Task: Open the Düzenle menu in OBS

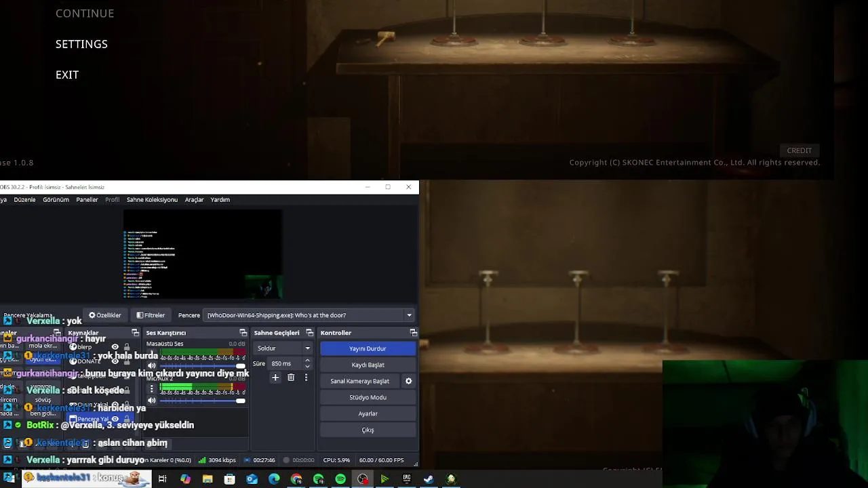Action: (x=24, y=200)
